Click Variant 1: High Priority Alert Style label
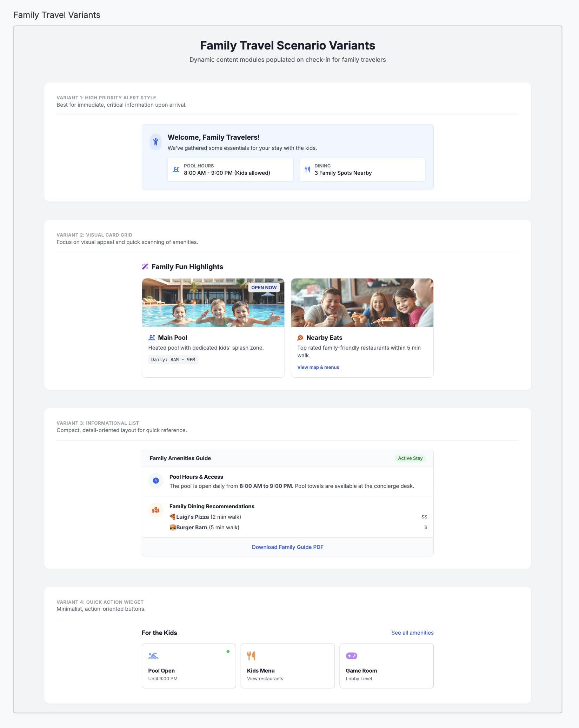The height and width of the screenshot is (728, 579). (x=106, y=98)
